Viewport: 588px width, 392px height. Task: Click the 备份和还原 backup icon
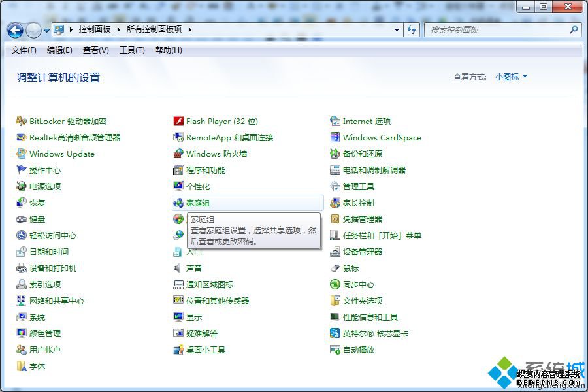[335, 154]
